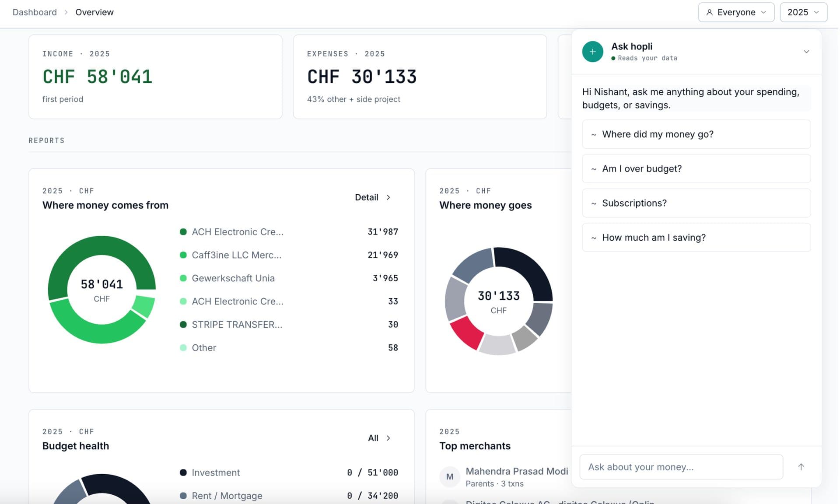Send message with the up arrow icon
This screenshot has height=504, width=840.
click(801, 467)
